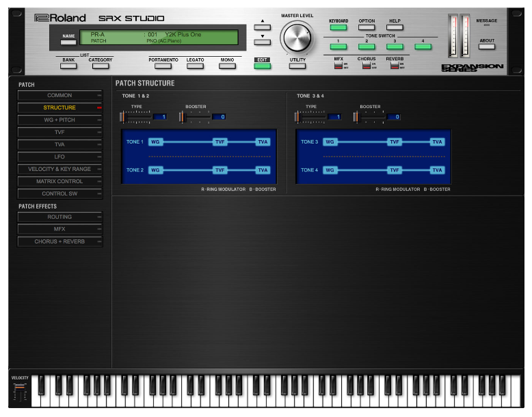Open the Matrix Control page
532x417 pixels.
pyautogui.click(x=59, y=181)
